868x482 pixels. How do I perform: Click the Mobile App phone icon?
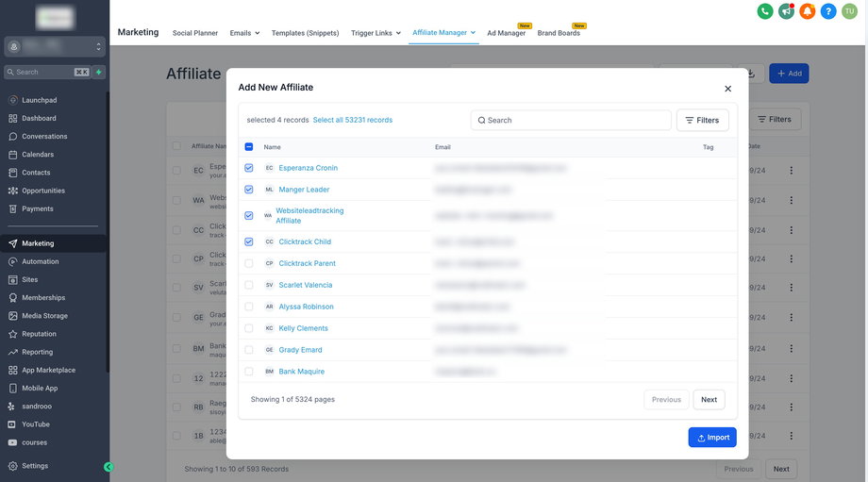coord(12,388)
